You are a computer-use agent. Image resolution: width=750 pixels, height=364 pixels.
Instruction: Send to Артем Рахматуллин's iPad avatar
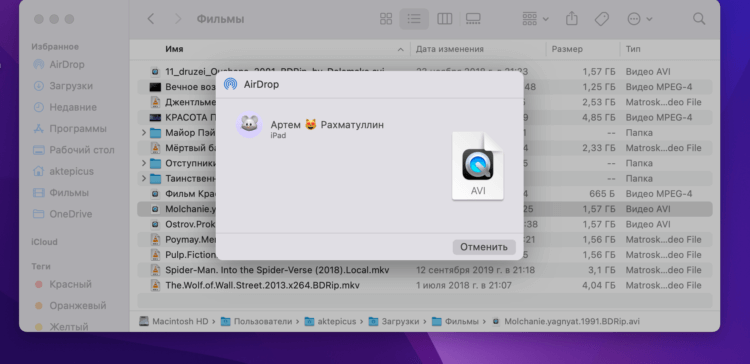(249, 125)
